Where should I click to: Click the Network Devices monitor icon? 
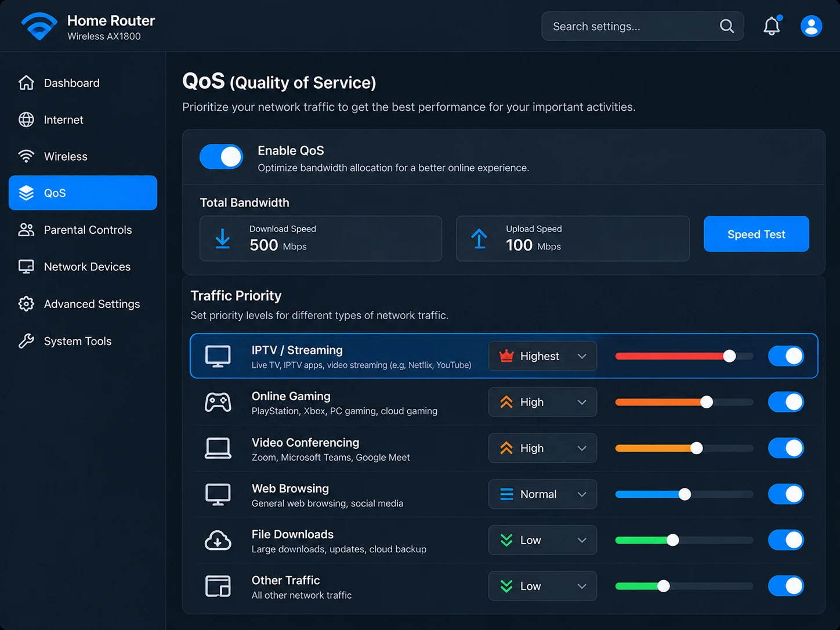26,267
